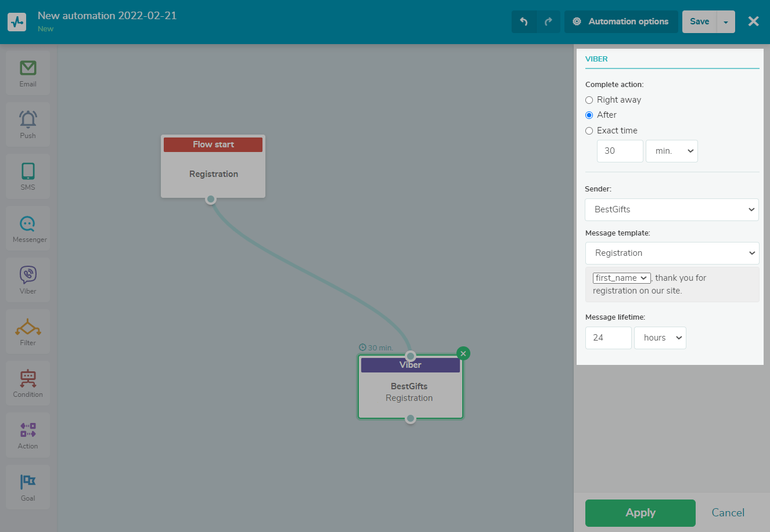Select the Filter block icon
The width and height of the screenshot is (770, 532).
pyautogui.click(x=28, y=331)
